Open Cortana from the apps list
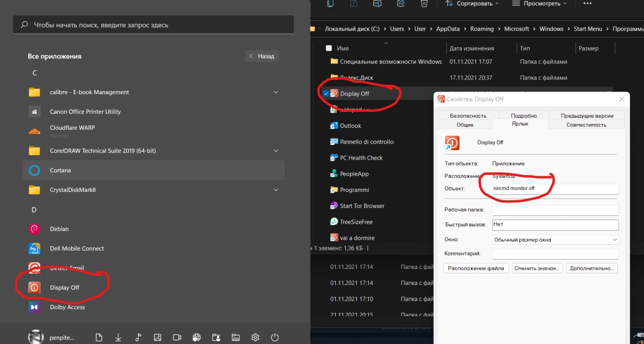Viewport: 644px width, 344px height. click(x=153, y=170)
